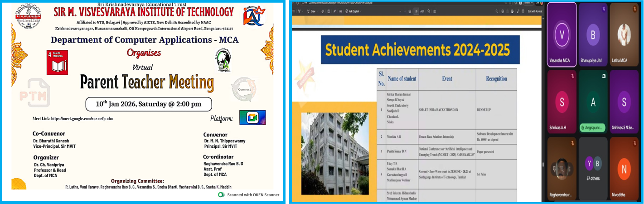Click the print icon in PDF toolbar
The image size is (644, 204).
[x=504, y=12]
